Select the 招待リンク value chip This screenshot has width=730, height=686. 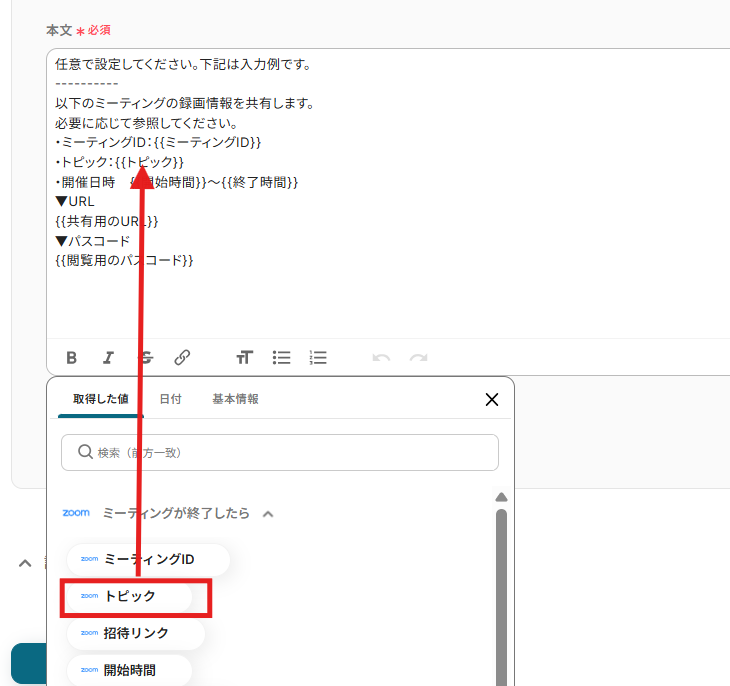coord(135,633)
